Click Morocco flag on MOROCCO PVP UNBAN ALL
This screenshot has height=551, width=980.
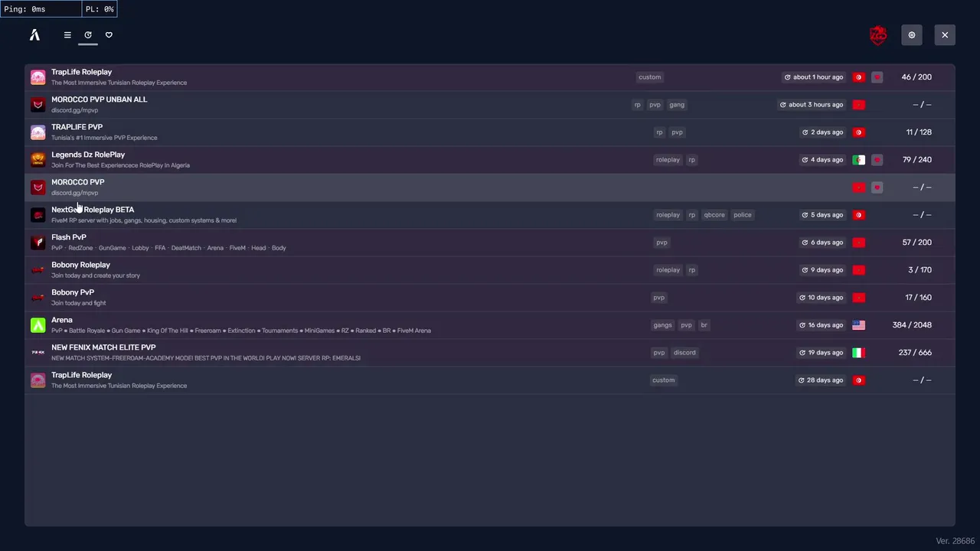(859, 105)
